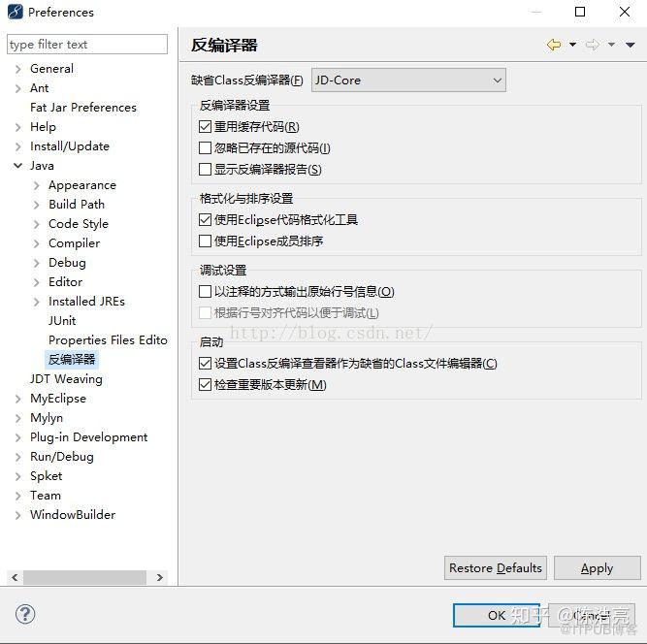Click the Cancel button
Screen dimensions: 647x644
click(592, 615)
